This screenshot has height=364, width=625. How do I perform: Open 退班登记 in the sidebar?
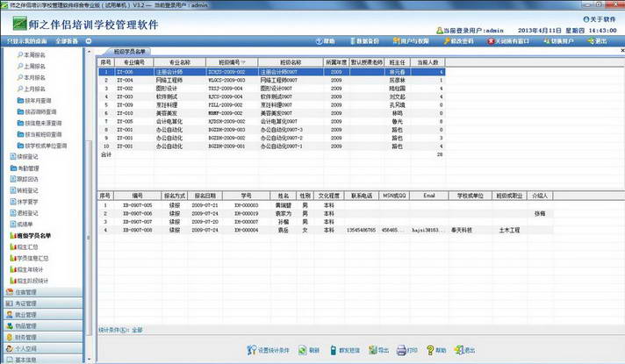pos(24,212)
